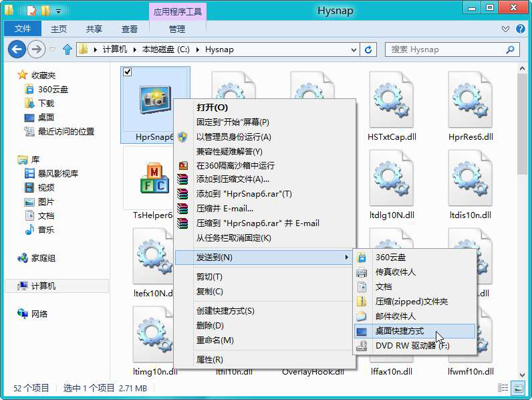This screenshot has height=400, width=532.
Task: Open the quick access toolbar customize dropdown
Action: coord(58,11)
